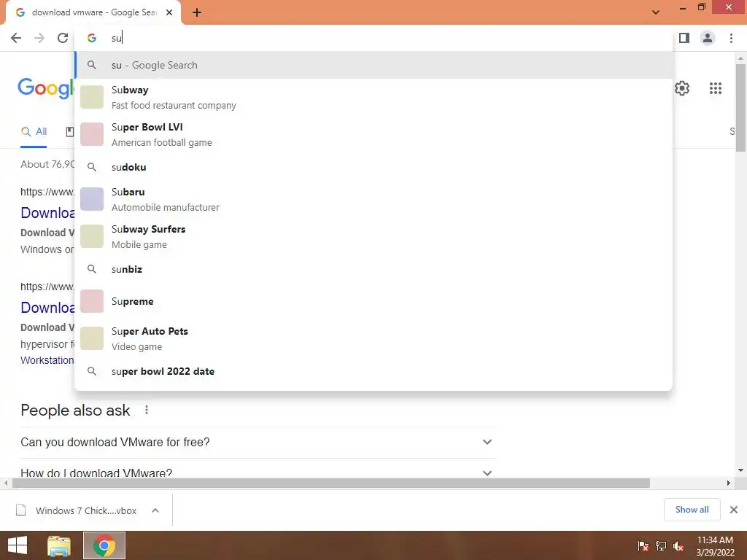Open the first Download result title
The width and height of the screenshot is (747, 560).
47,213
